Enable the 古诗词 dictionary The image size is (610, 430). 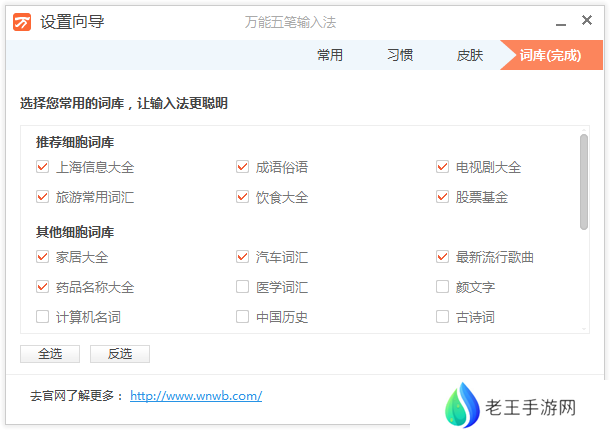[442, 316]
